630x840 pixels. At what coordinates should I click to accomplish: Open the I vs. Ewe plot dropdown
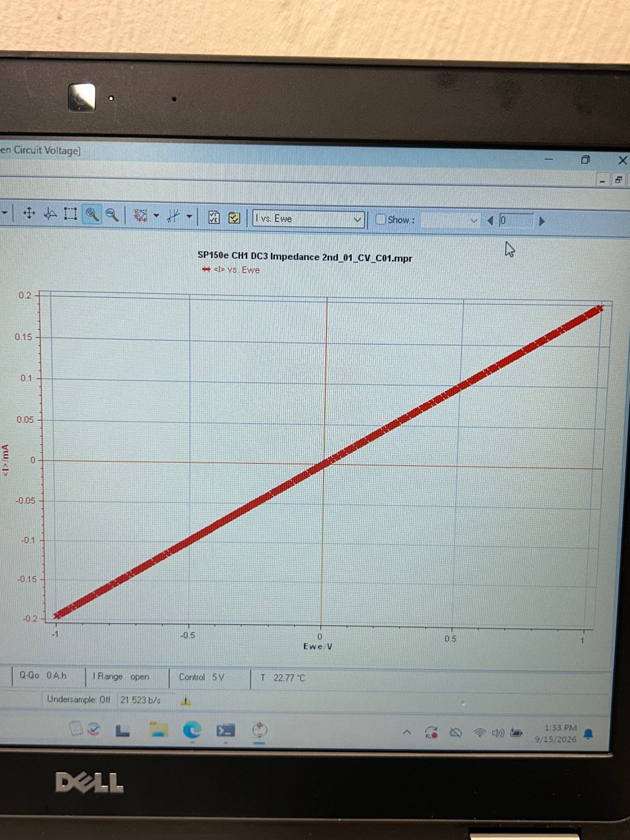tap(308, 219)
